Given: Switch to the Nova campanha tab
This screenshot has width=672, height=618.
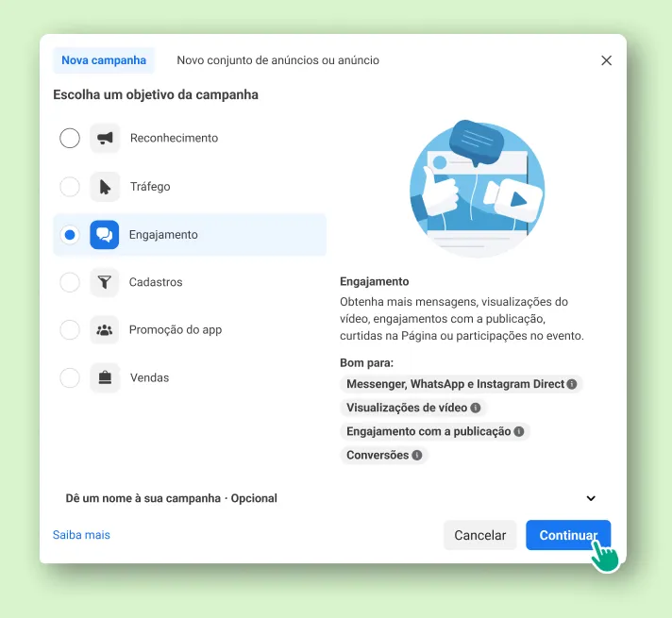Looking at the screenshot, I should click(104, 60).
